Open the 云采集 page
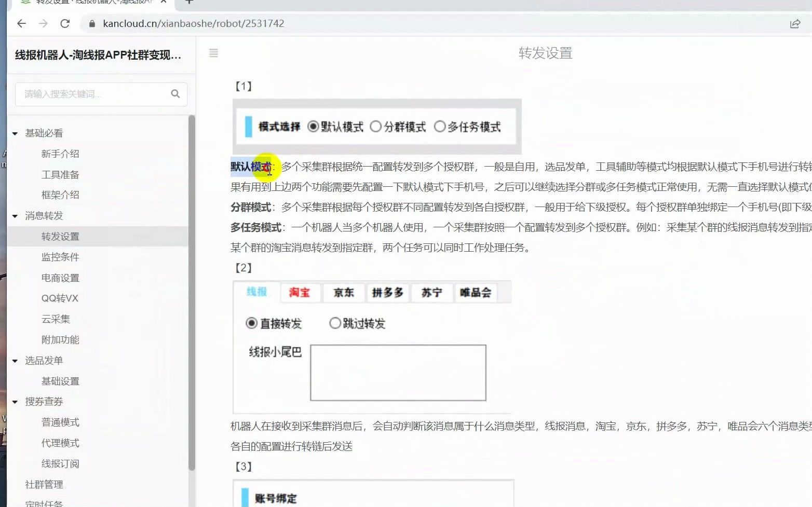Screen dimensions: 812x507 [56, 319]
